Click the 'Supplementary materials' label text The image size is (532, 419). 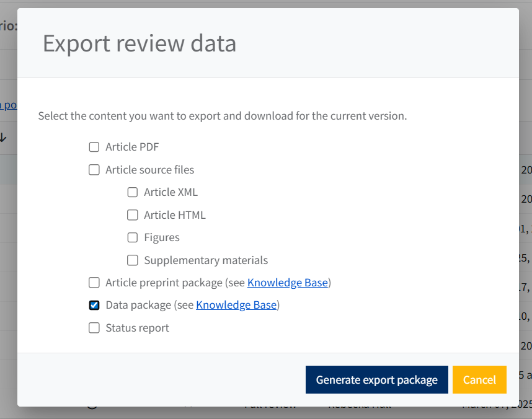pyautogui.click(x=206, y=260)
